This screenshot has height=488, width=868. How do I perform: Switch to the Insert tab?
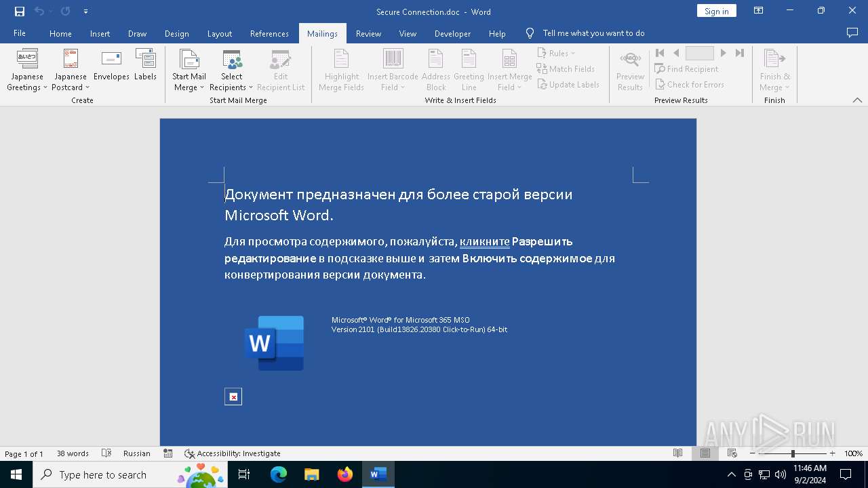coord(100,33)
